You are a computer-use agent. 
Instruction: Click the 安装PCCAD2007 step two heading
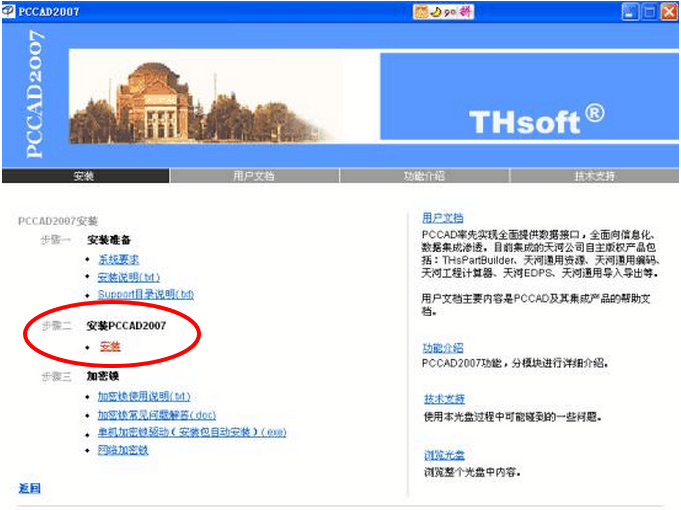click(126, 326)
